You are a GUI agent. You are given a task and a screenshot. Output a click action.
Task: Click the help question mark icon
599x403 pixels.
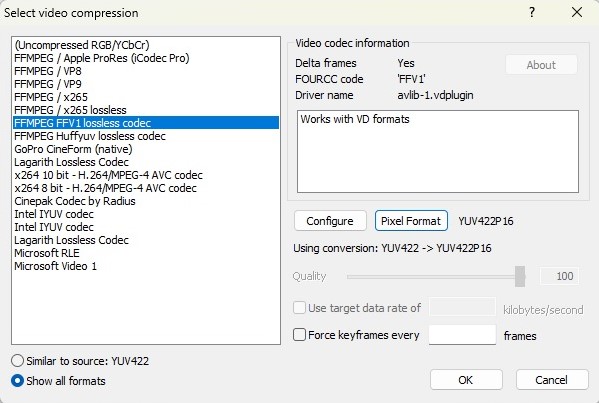click(532, 12)
